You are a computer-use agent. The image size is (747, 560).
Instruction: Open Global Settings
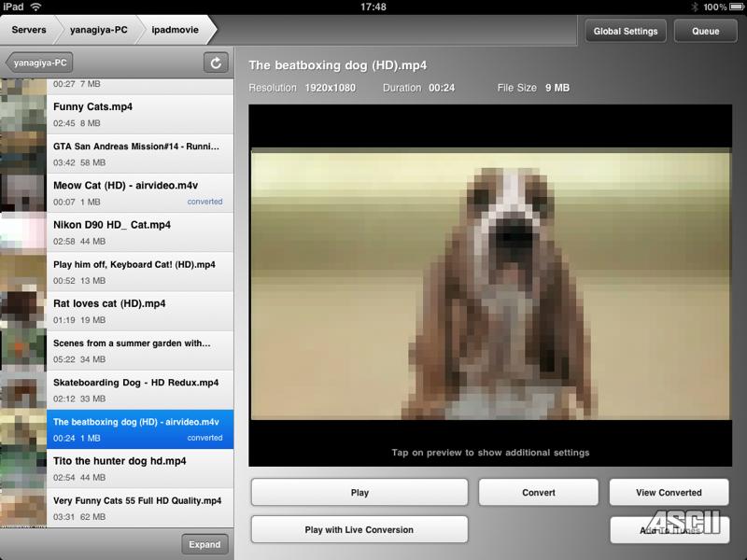tap(626, 31)
